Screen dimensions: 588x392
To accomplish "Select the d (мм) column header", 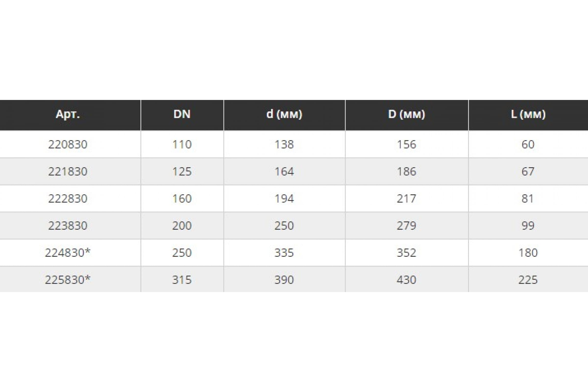I will tap(284, 114).
